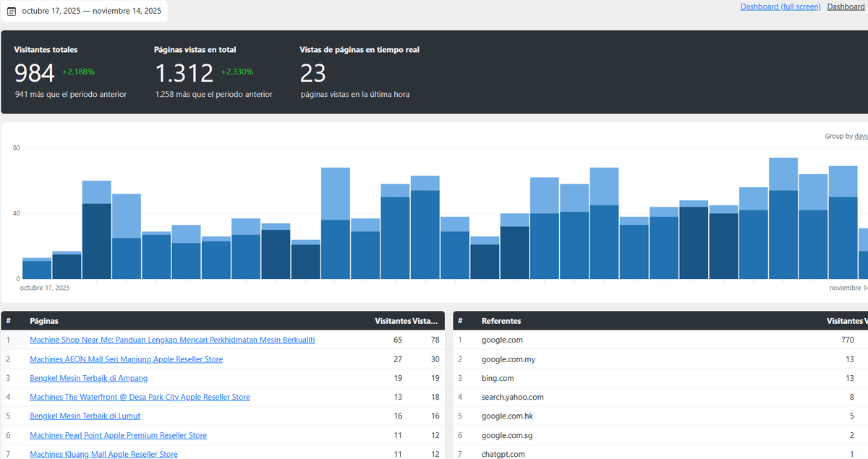Open Machines AEON Mall Seri Manjung link
Screen dimensions: 868x459
click(126, 359)
